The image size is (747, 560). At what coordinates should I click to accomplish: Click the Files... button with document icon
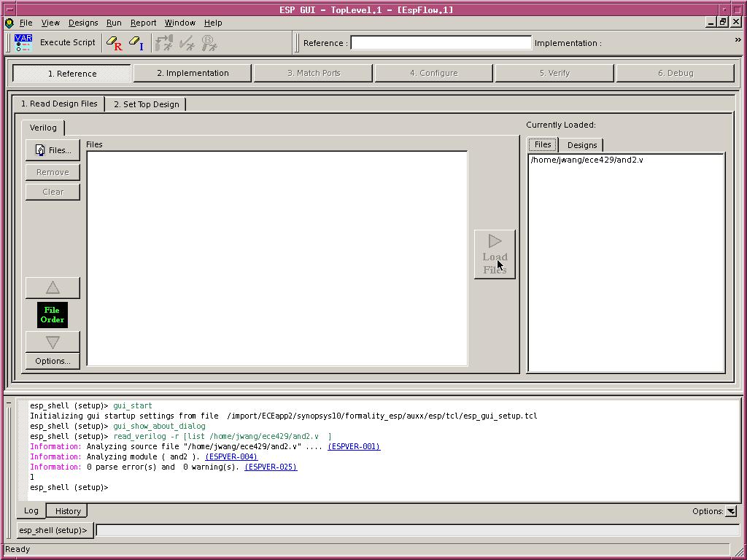point(53,150)
